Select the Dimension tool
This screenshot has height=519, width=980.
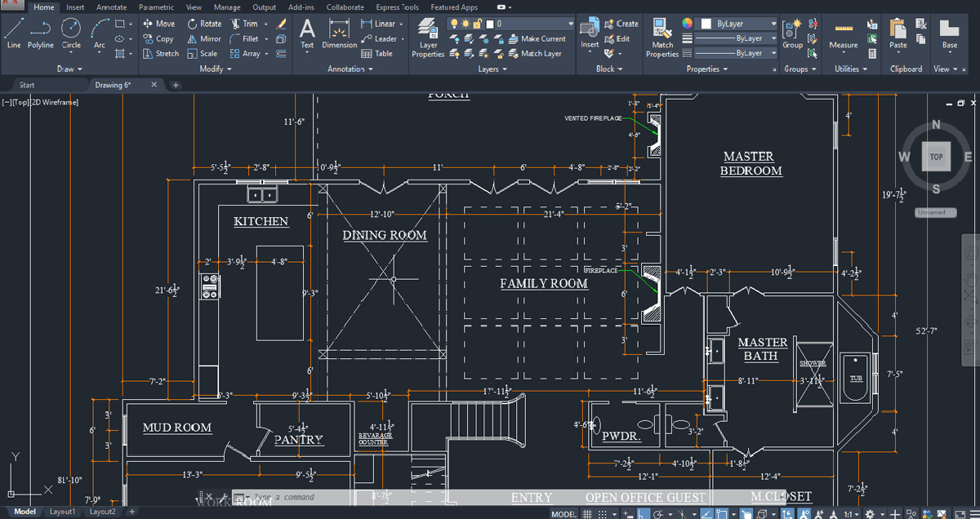click(x=339, y=35)
